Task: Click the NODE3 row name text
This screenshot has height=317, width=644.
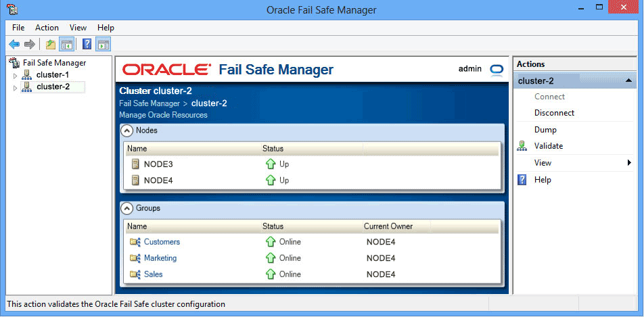Action: pyautogui.click(x=158, y=164)
